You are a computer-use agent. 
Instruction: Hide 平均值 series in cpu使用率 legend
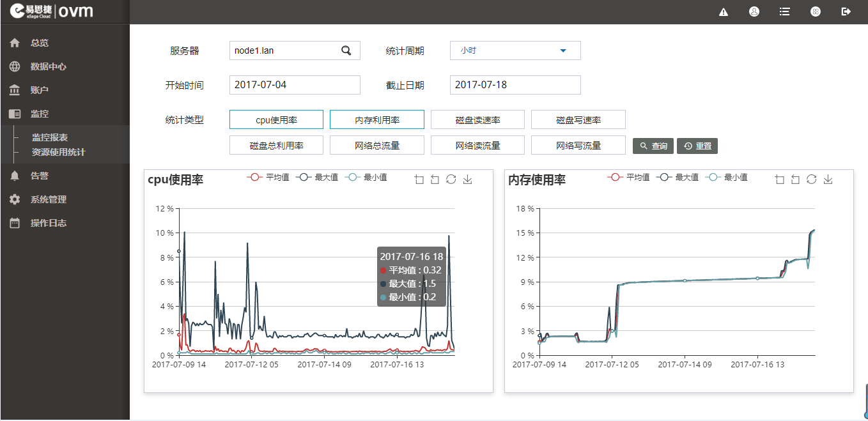[x=268, y=178]
